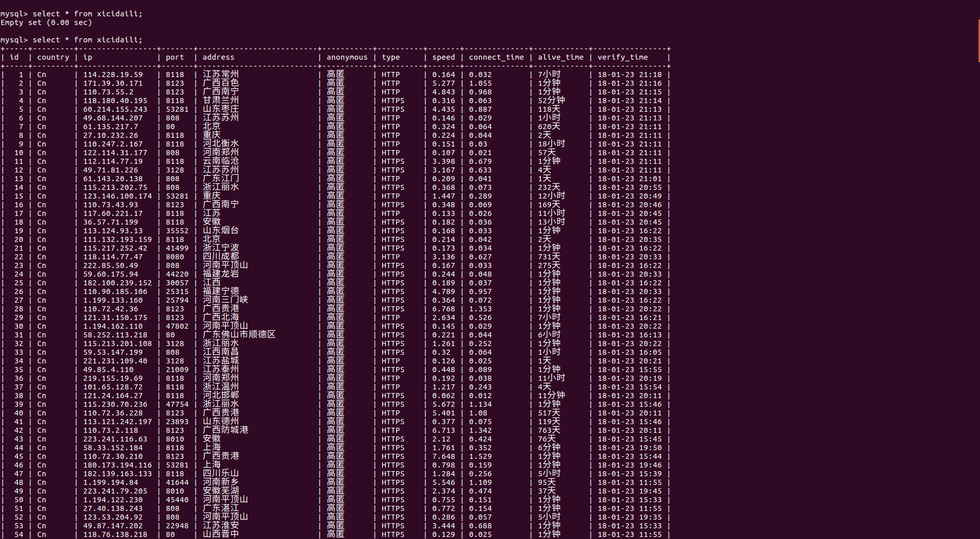Click verify_time 18-01-23 19:50
The height and width of the screenshot is (539, 980).
point(630,448)
